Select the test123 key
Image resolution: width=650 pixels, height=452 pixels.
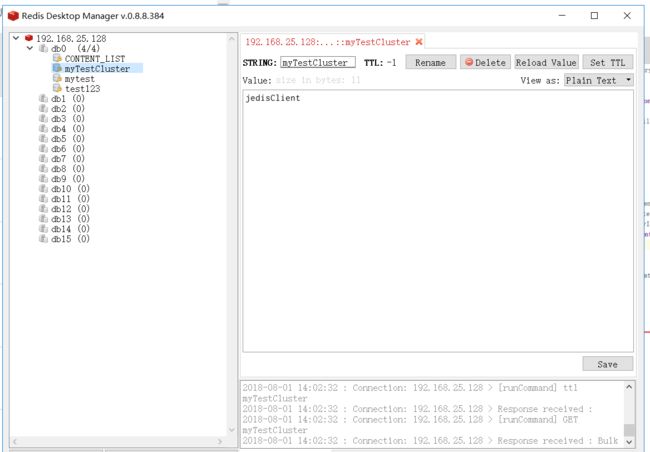[82, 88]
